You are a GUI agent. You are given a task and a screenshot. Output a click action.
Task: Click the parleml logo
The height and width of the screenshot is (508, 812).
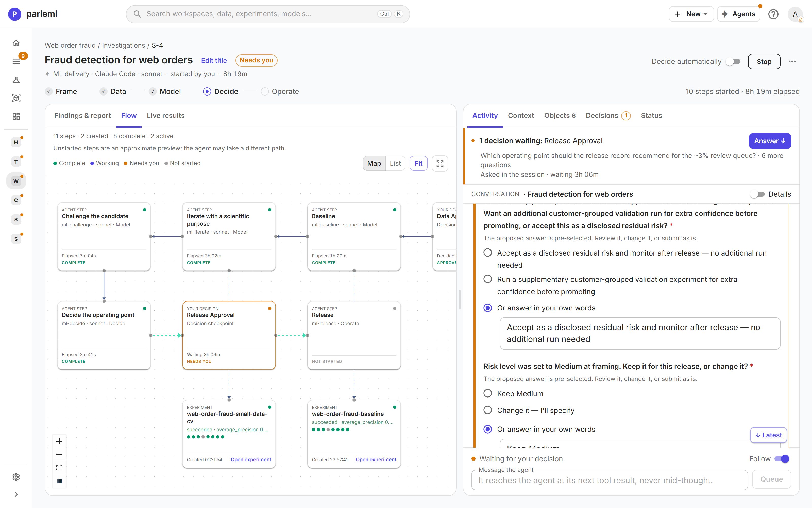[32, 14]
